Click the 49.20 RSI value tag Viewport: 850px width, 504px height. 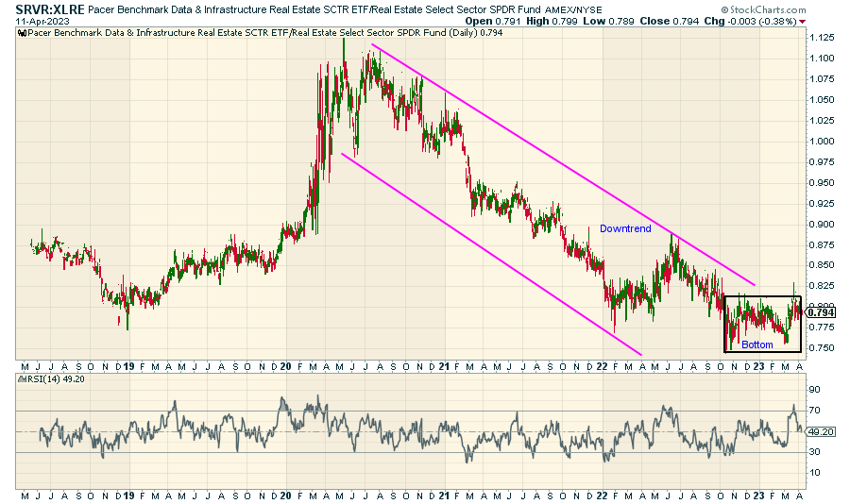[x=820, y=432]
